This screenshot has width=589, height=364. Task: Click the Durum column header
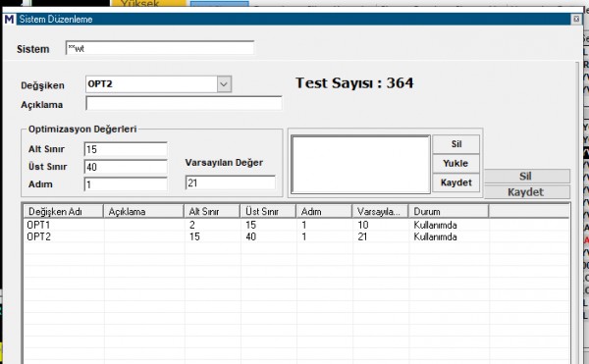(449, 212)
